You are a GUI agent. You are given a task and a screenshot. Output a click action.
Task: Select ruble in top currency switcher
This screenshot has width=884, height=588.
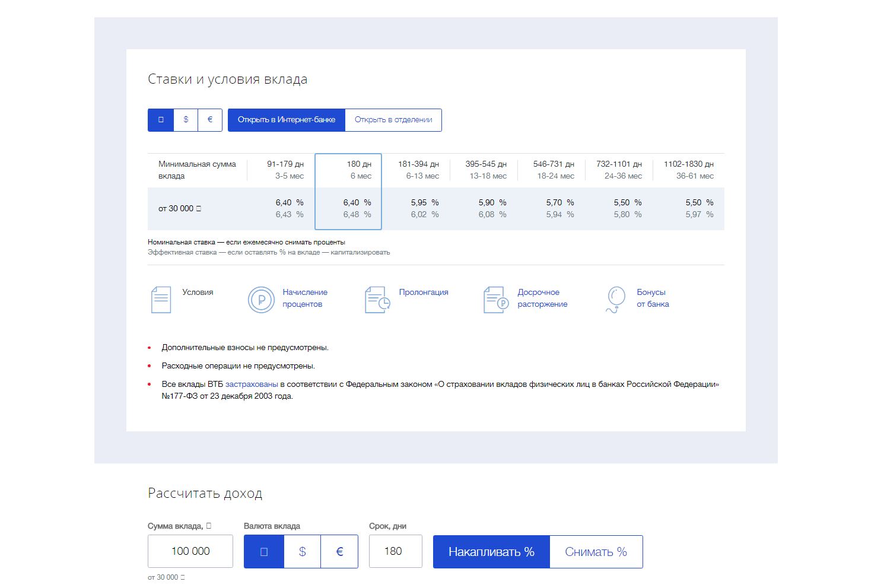160,120
